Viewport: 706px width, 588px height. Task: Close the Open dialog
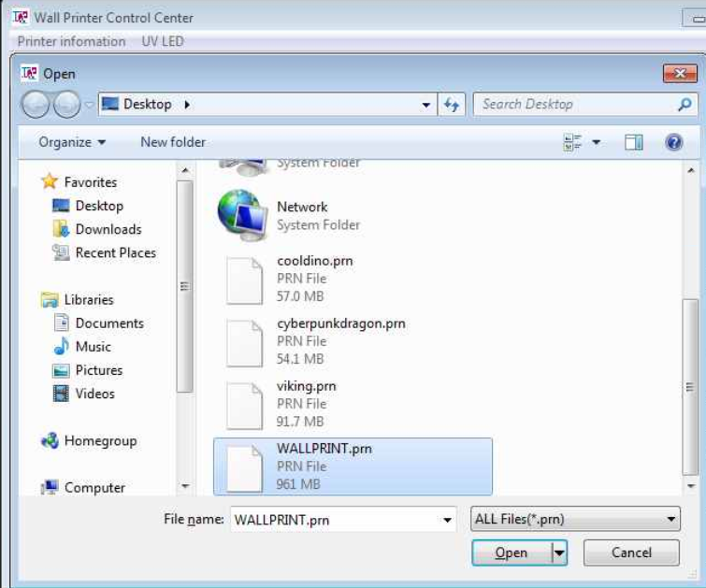(x=680, y=73)
